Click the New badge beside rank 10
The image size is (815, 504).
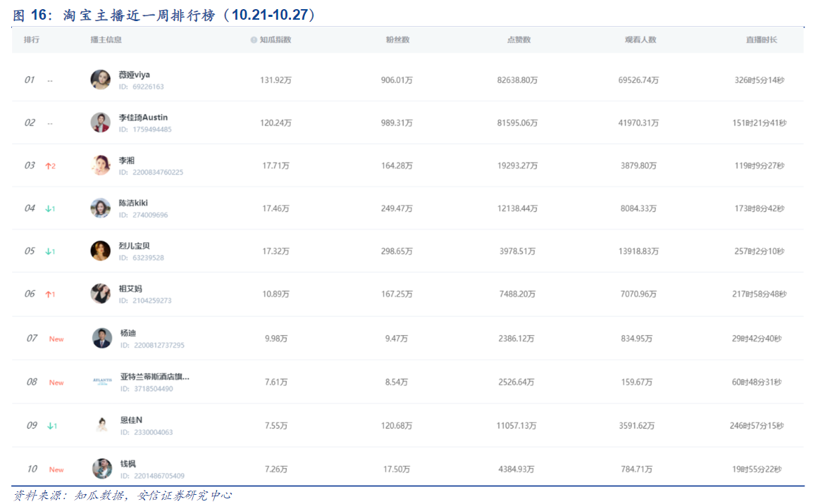click(56, 470)
